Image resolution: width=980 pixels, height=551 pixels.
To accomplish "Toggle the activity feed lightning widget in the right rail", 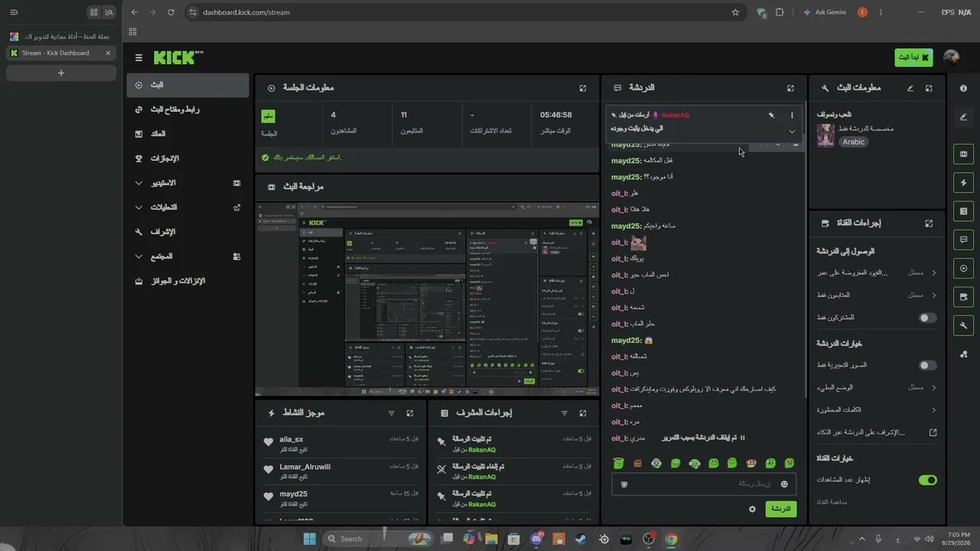I will click(x=963, y=182).
